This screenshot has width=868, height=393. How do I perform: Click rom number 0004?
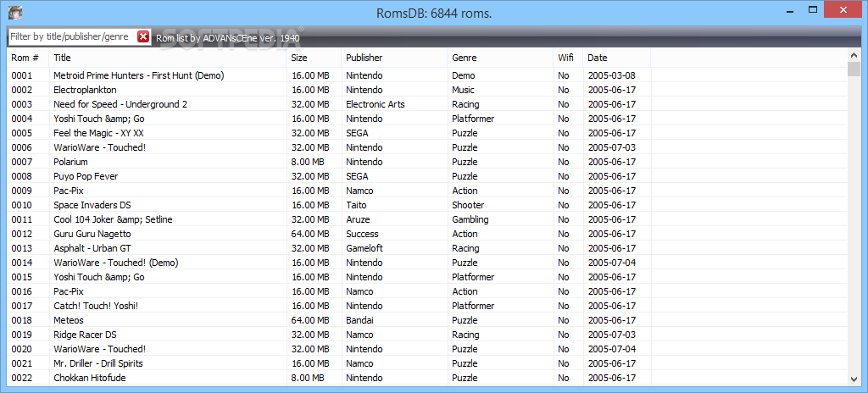tap(21, 119)
